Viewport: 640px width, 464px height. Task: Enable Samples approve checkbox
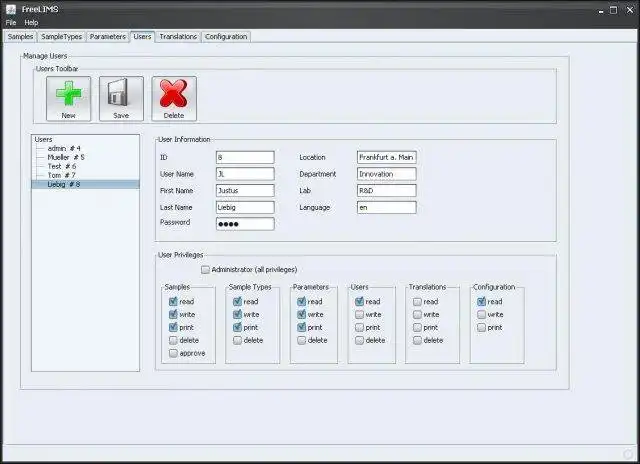[173, 353]
